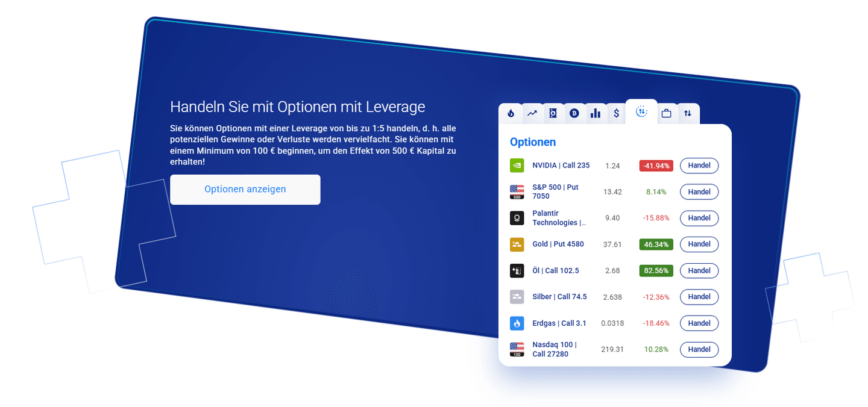Click the Öl oil pump icon
This screenshot has width=868, height=407.
click(x=517, y=271)
